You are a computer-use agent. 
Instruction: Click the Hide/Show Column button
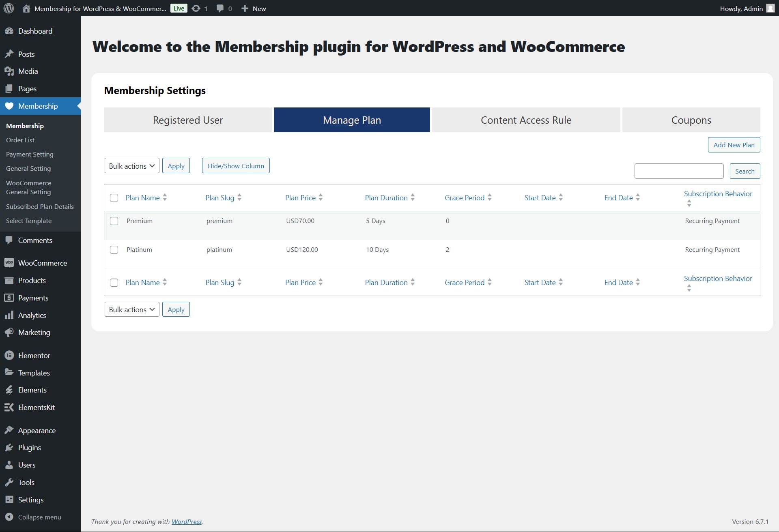(x=236, y=166)
